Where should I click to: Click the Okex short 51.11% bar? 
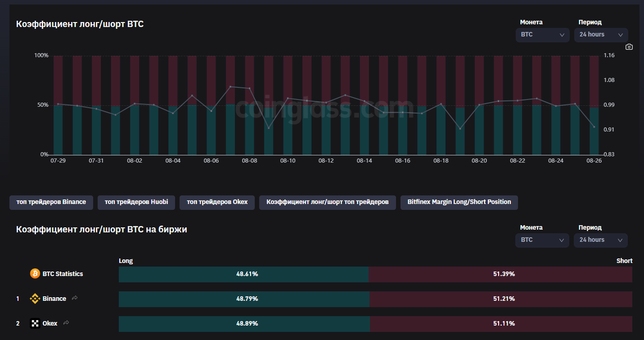[x=501, y=323]
